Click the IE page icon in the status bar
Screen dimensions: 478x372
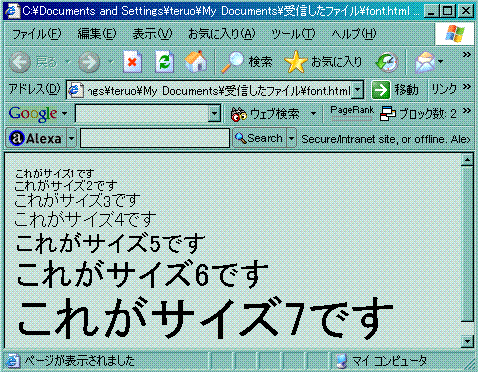point(13,361)
